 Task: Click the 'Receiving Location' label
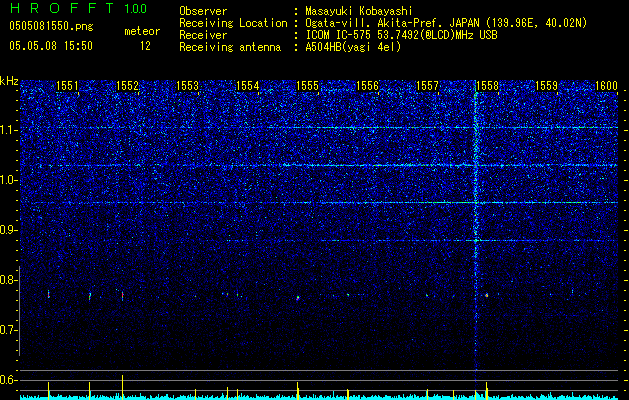click(x=233, y=23)
